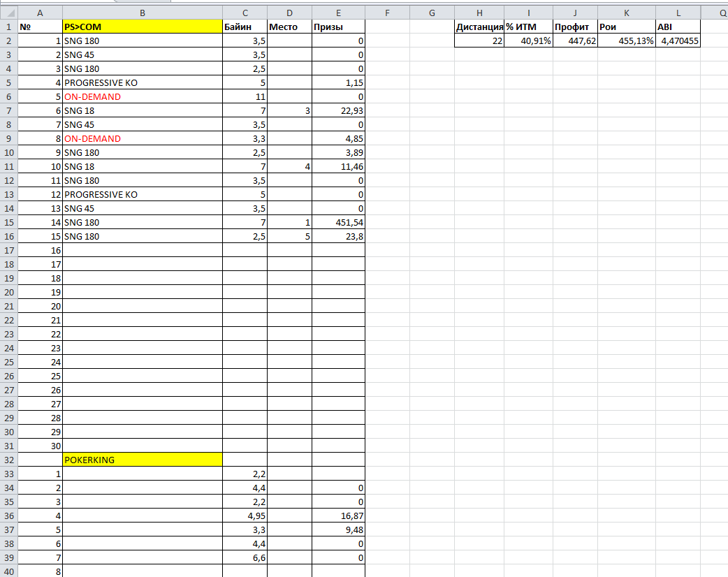Select the prize cell 4,85
Screen dimensions: 728x577
click(338, 138)
